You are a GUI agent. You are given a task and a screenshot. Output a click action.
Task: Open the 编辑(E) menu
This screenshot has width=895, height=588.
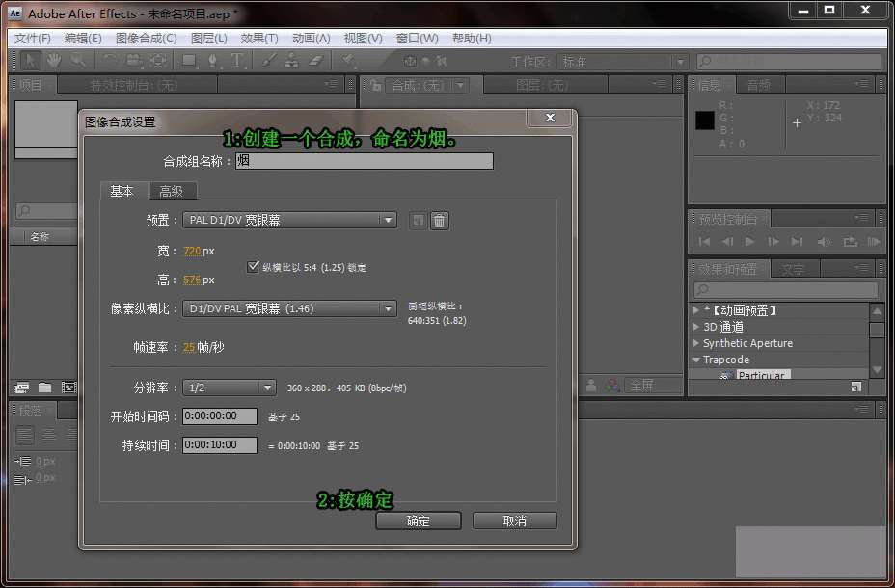(x=83, y=39)
